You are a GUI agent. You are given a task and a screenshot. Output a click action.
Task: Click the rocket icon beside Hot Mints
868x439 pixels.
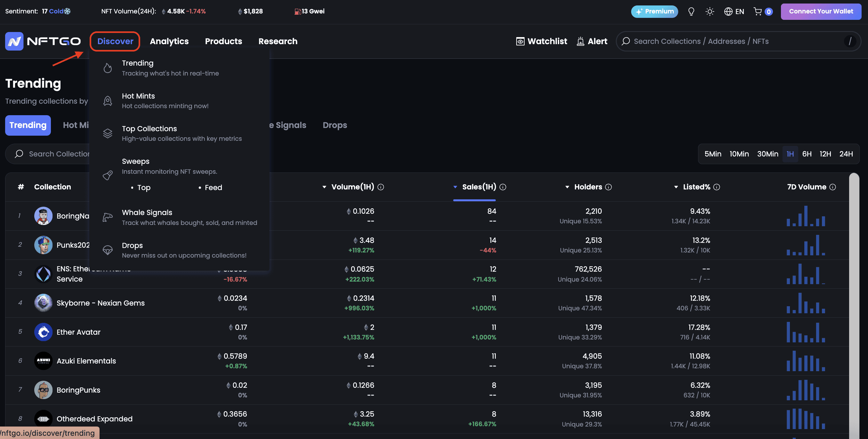click(108, 101)
